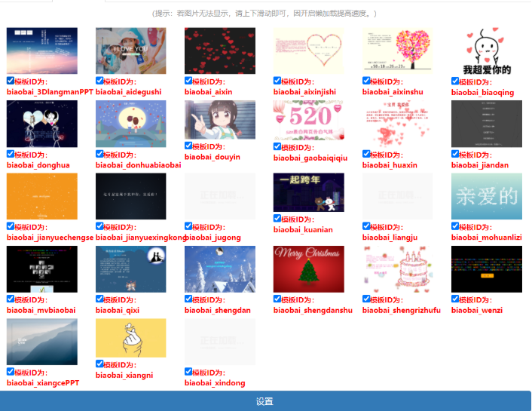Click the biaobai_xiangcePPT mountain thumbnail
Screen dimensions: 532x411
(x=41, y=342)
